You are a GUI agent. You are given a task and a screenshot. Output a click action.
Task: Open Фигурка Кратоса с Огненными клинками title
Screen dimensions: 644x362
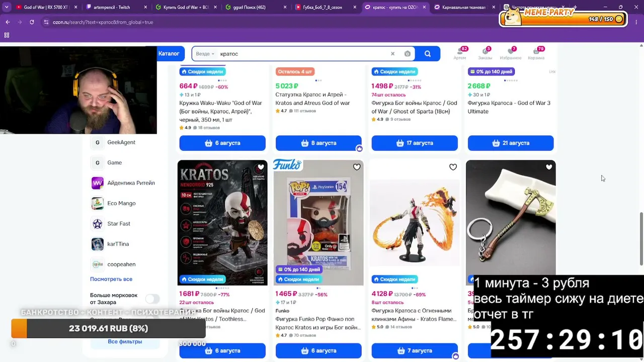tap(414, 315)
